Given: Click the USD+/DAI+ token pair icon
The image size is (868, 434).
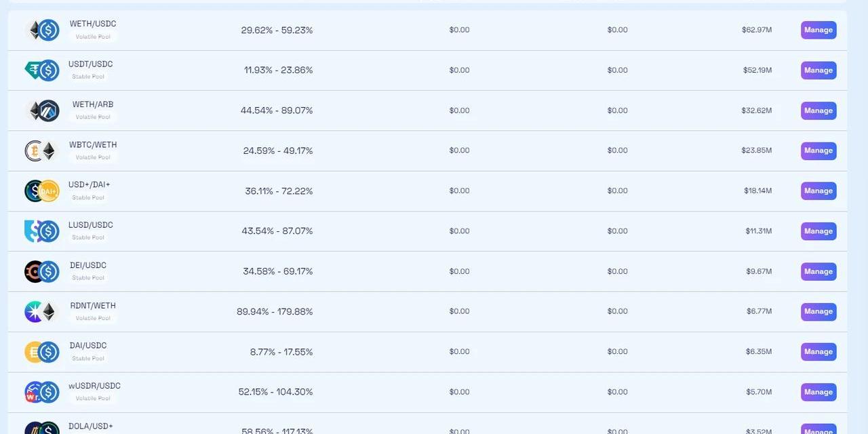Looking at the screenshot, I should (x=42, y=191).
